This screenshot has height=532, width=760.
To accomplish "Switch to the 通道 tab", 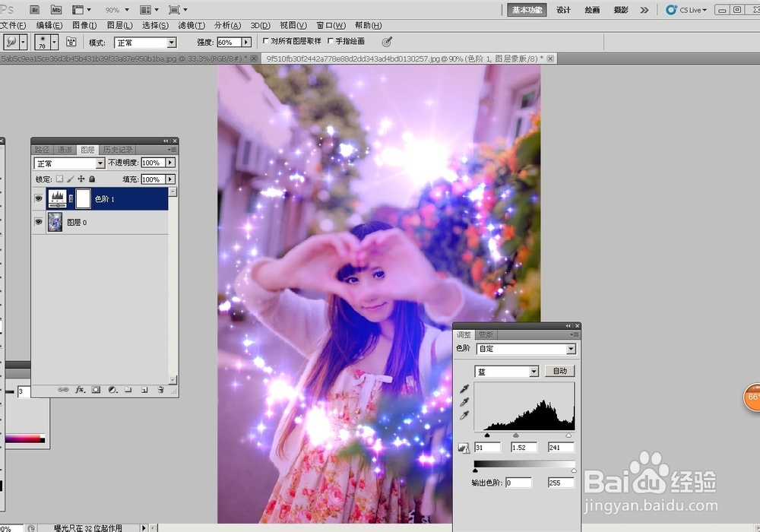I will [x=65, y=150].
